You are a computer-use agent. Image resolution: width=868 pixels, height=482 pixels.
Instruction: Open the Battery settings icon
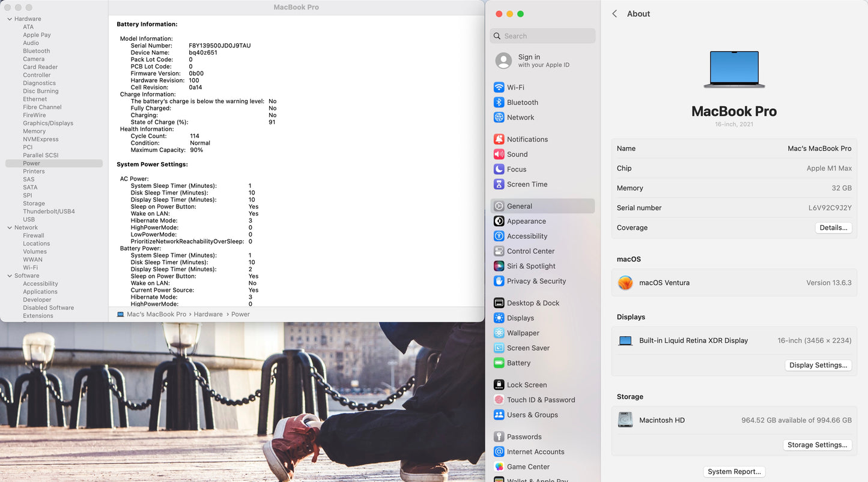click(499, 363)
